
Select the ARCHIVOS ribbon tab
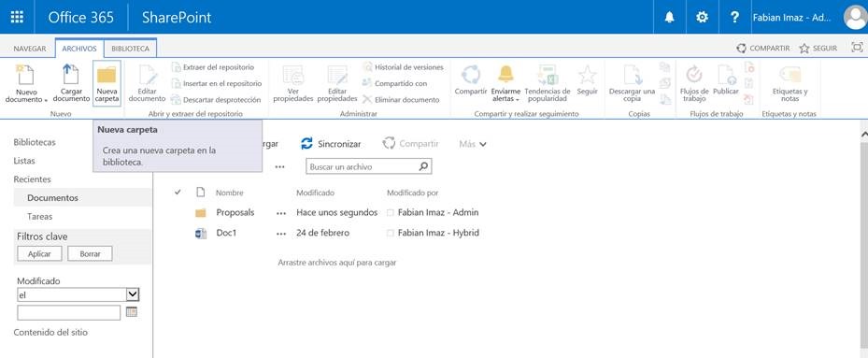tap(79, 49)
